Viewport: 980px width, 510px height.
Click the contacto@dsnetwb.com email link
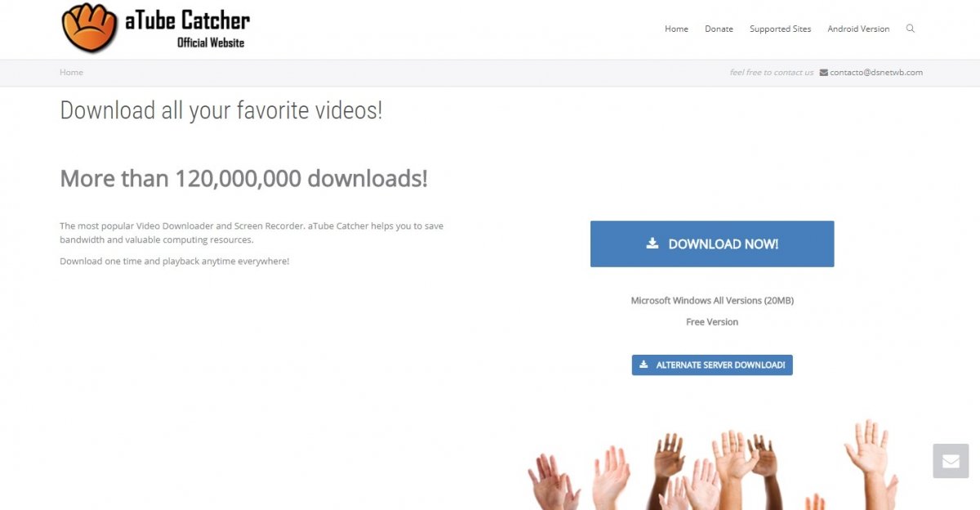(876, 72)
